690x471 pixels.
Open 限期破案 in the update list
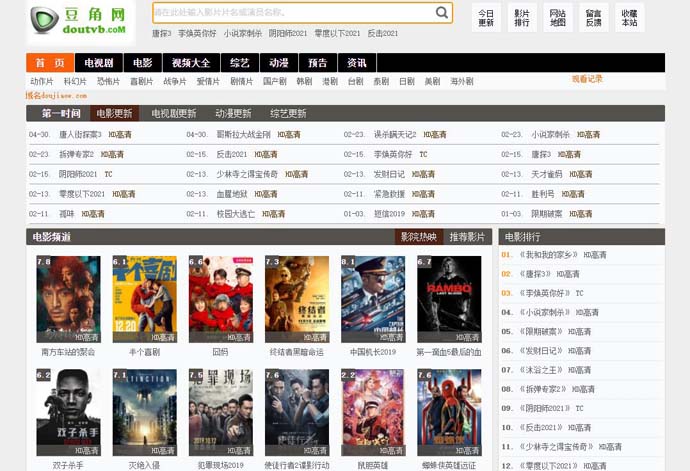547,214
